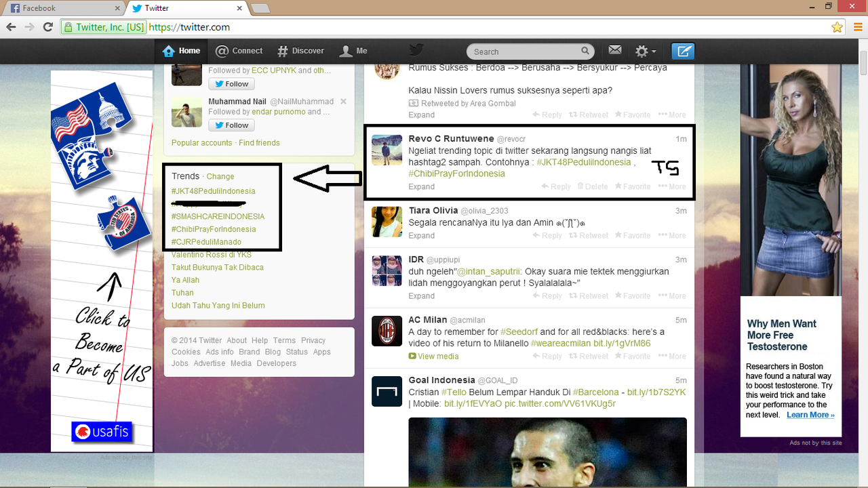Click the browser forward arrow

(x=29, y=27)
